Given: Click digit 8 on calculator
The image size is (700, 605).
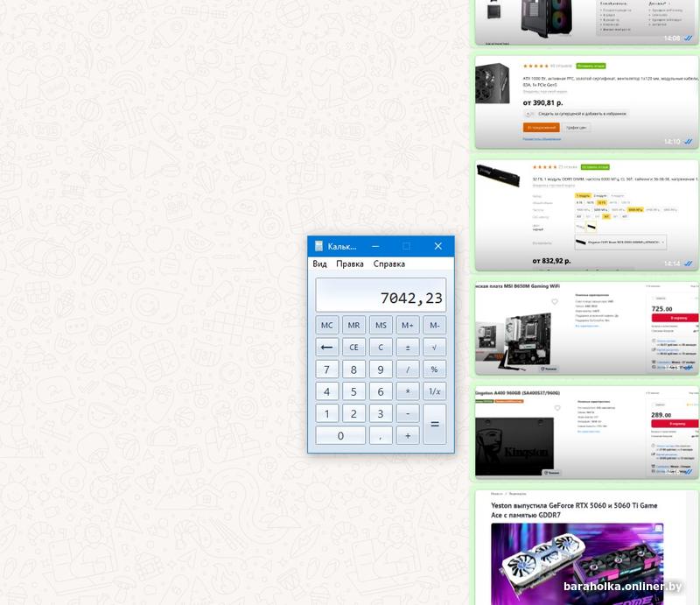Looking at the screenshot, I should pos(353,369).
